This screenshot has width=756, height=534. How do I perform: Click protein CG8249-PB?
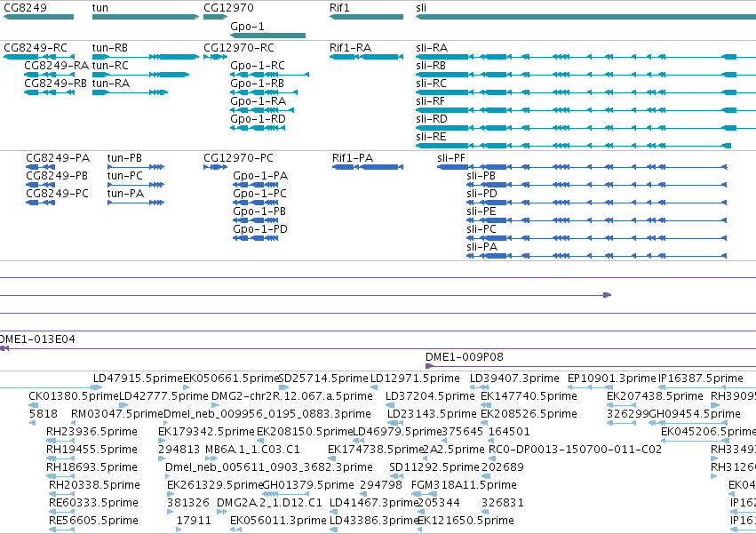(x=41, y=185)
